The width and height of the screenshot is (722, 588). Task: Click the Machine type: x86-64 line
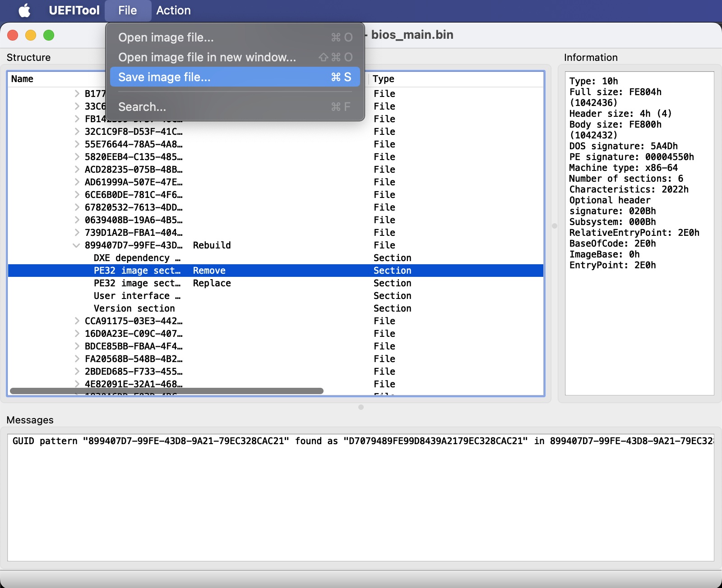pos(623,168)
